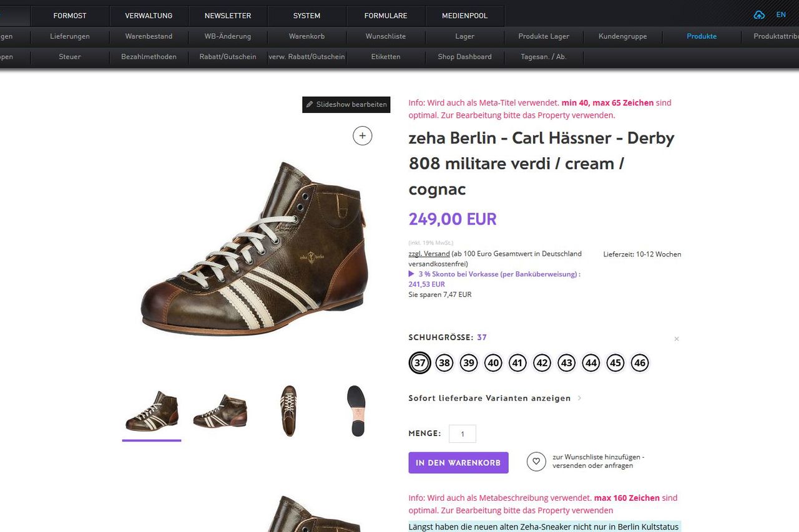This screenshot has width=799, height=532.
Task: Clear shoe size selection with x icon
Action: coord(677,339)
